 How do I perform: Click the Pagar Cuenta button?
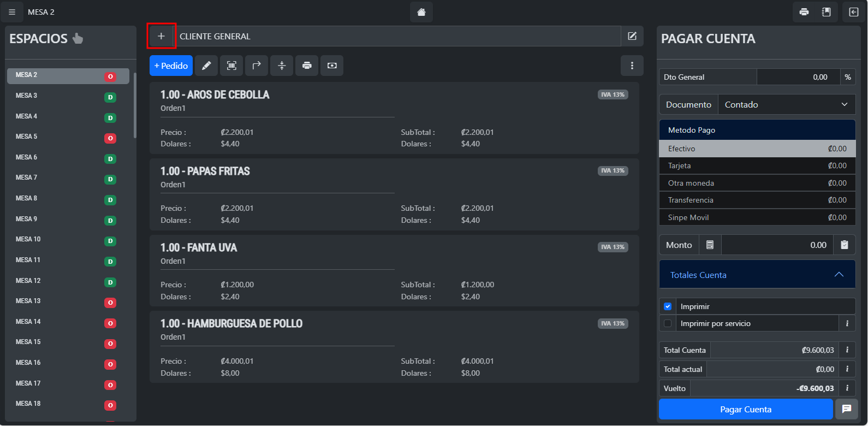coord(745,409)
